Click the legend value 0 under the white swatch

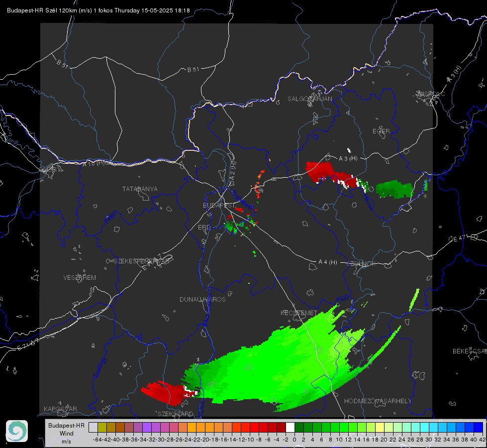click(294, 440)
